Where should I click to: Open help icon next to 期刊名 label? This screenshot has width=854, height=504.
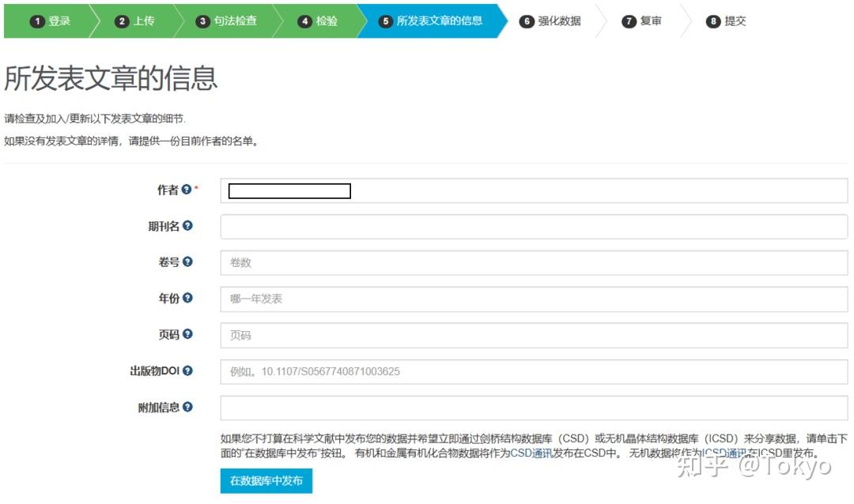point(187,225)
